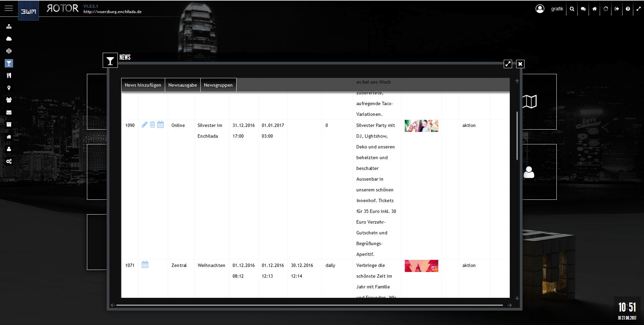
Task: Click the user avatar icon in the header
Action: [x=540, y=9]
